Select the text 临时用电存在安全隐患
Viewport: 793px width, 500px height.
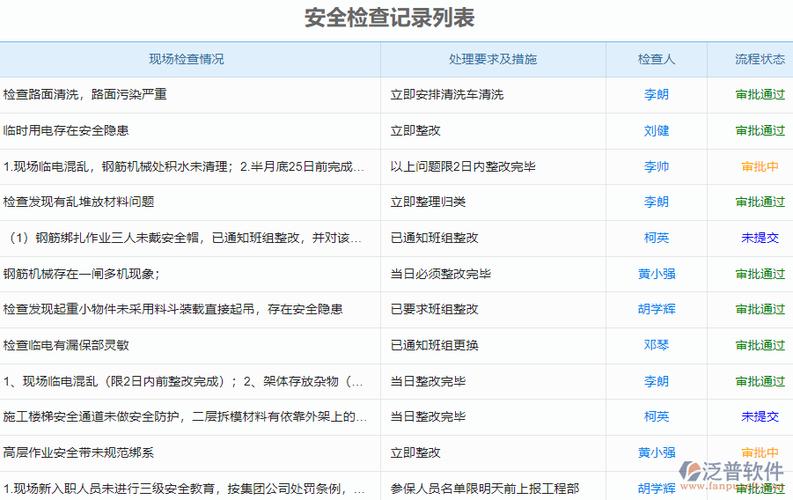66,131
